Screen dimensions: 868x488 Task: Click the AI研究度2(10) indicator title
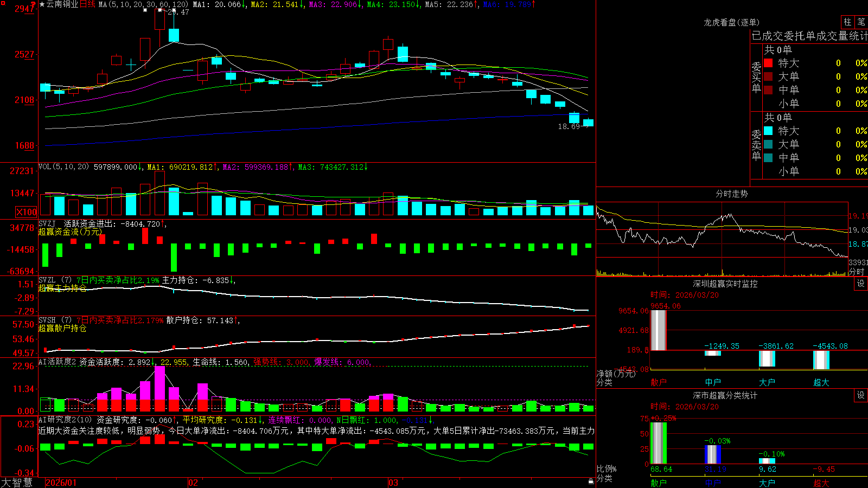point(65,420)
